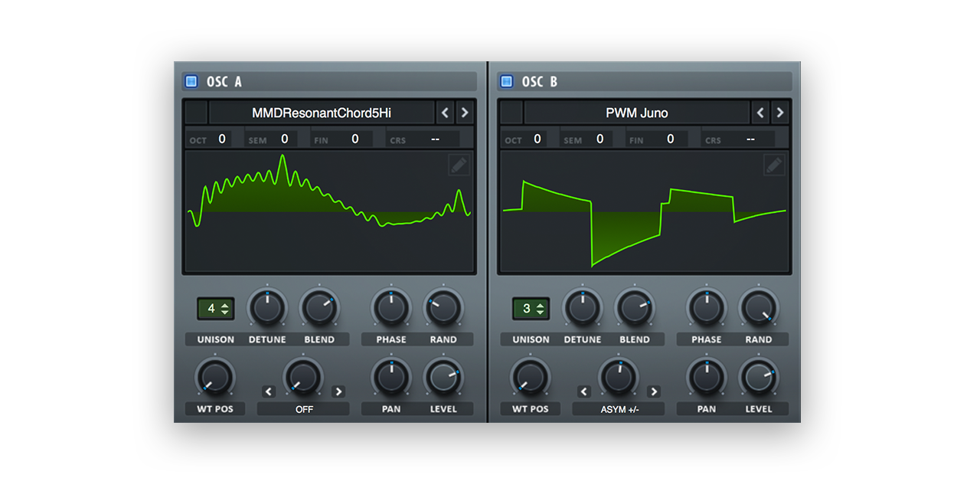Click the OSC A unison voices stepper
980x491 pixels.
click(216, 309)
